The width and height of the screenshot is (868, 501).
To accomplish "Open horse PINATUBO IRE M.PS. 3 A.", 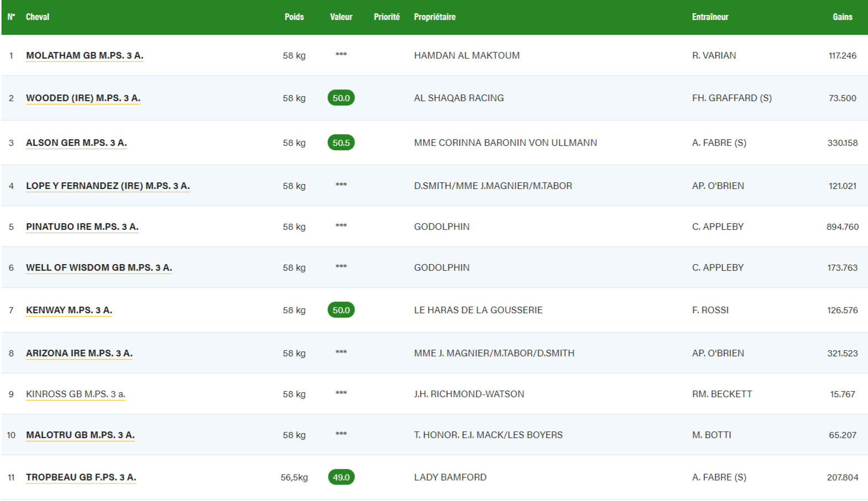I will pyautogui.click(x=82, y=227).
